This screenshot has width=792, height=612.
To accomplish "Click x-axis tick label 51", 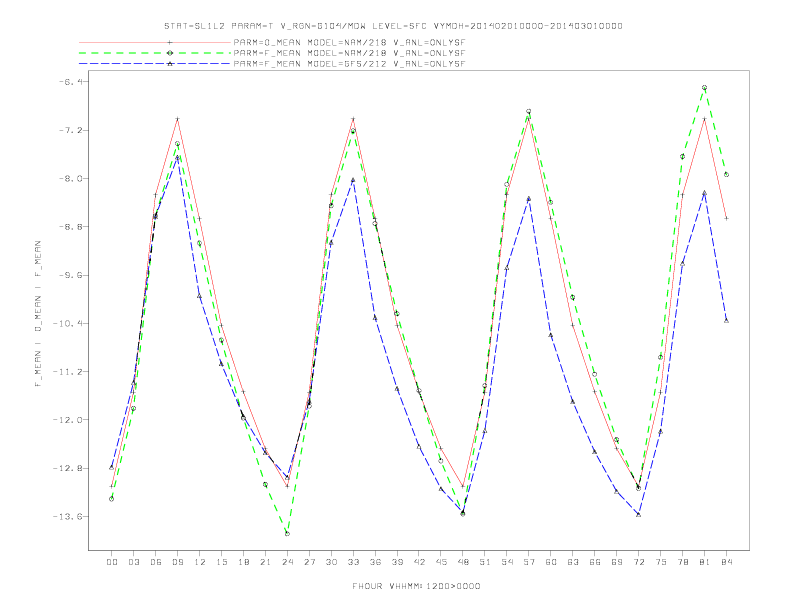I will click(x=485, y=562).
